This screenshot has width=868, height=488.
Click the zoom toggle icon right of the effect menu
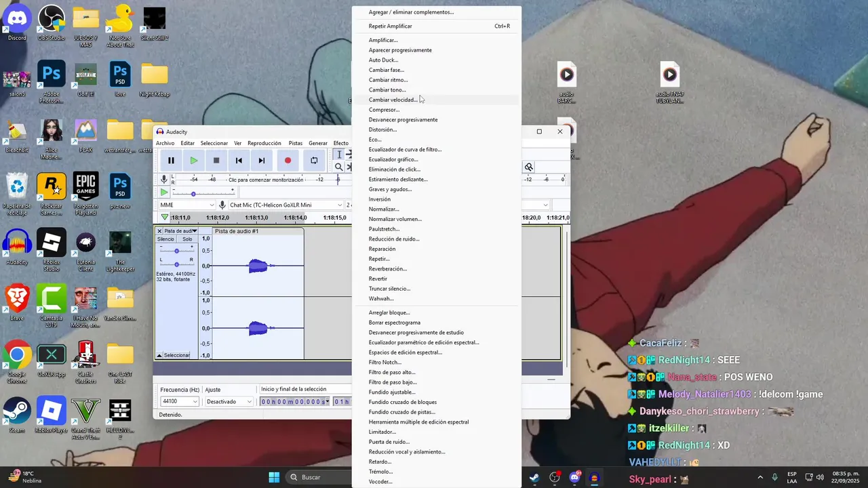click(529, 167)
